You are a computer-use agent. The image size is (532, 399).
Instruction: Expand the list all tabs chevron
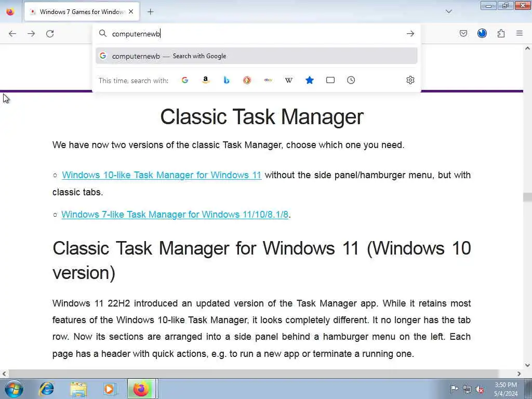tap(448, 11)
